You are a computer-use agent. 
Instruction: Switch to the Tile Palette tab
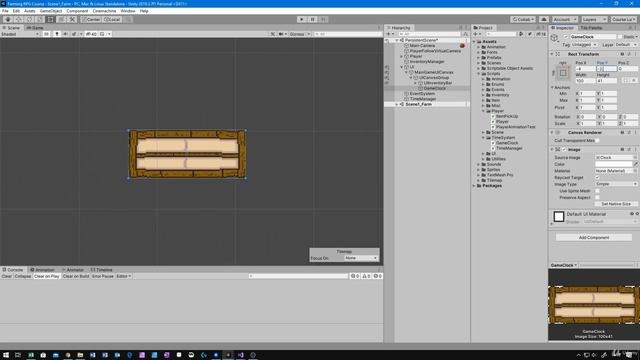click(x=591, y=28)
